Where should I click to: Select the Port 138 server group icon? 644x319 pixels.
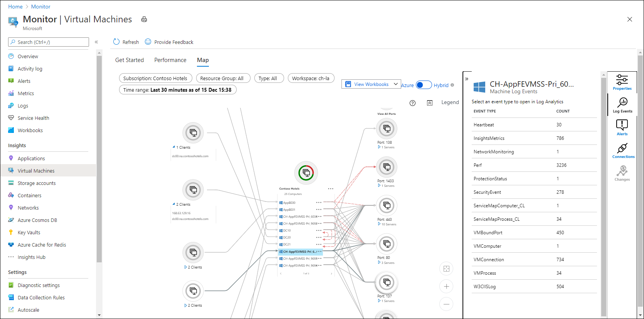tap(387, 129)
